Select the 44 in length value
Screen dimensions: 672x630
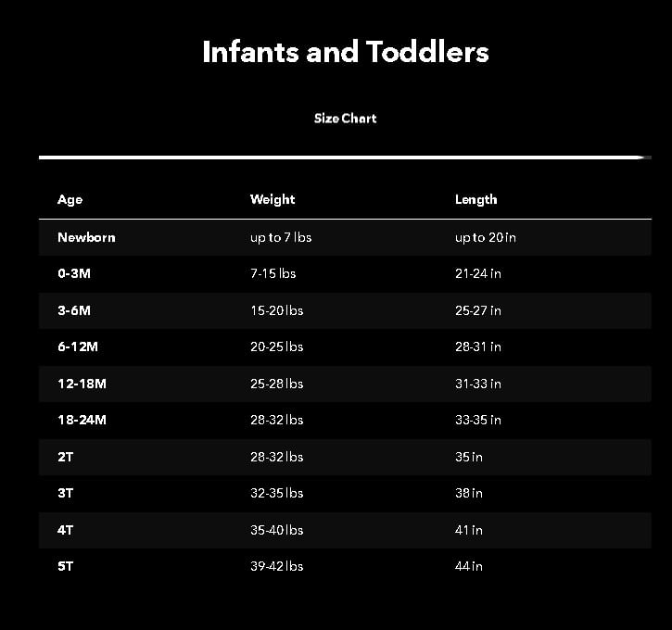469,566
